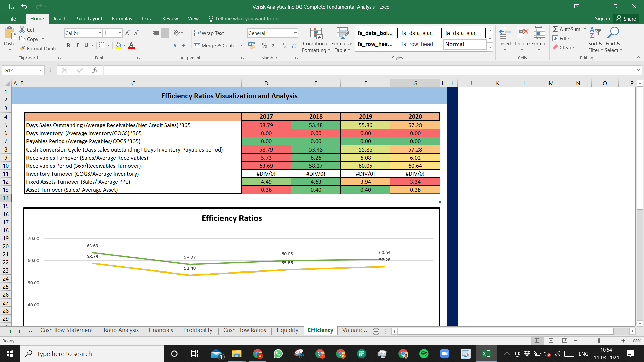Click the Insert Function fx icon

pyautogui.click(x=95, y=70)
